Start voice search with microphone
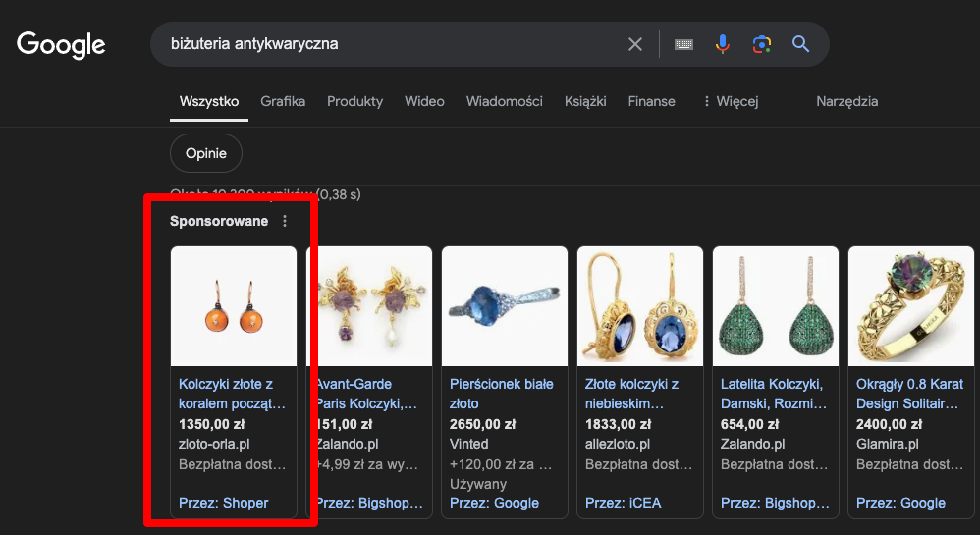This screenshot has height=535, width=980. 723,44
